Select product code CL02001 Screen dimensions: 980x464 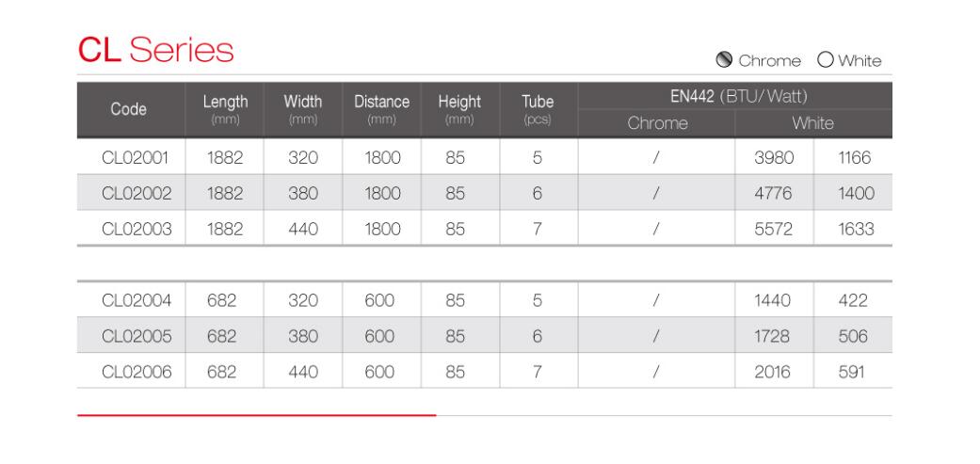[135, 157]
